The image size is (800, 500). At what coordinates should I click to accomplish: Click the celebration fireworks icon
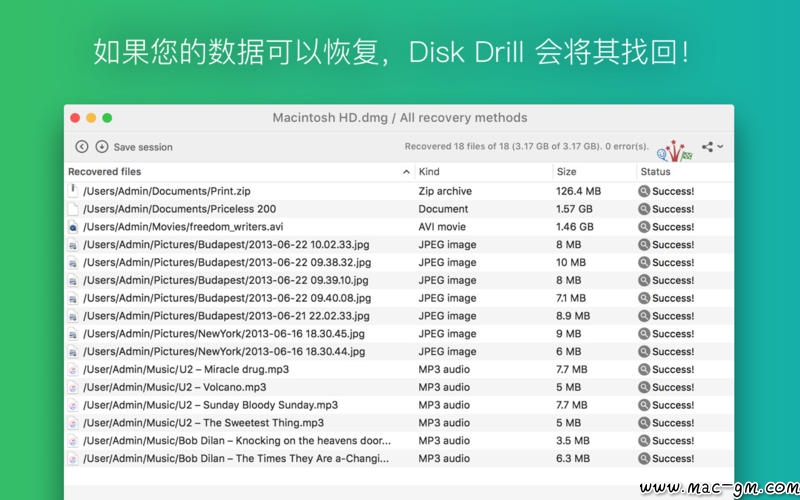click(674, 151)
